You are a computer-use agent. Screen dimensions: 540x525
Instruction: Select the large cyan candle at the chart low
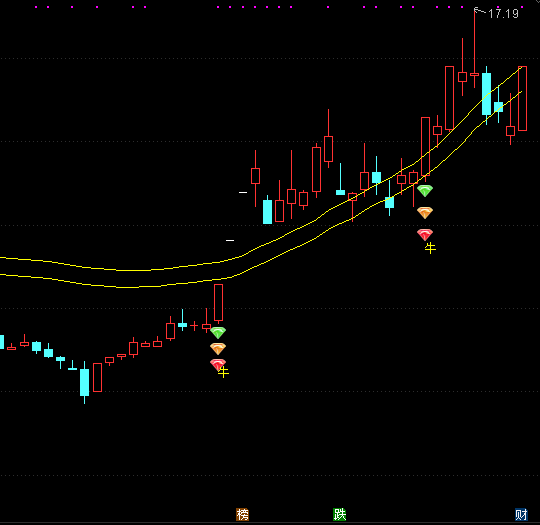click(84, 382)
